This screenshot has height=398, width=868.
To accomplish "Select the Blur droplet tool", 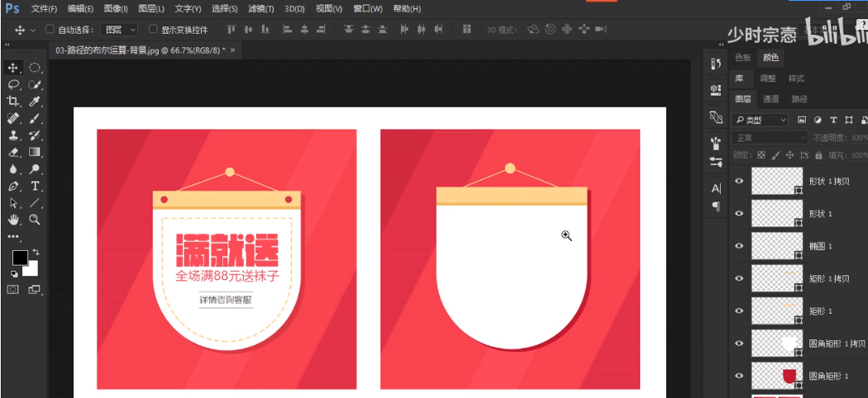I will (x=12, y=169).
